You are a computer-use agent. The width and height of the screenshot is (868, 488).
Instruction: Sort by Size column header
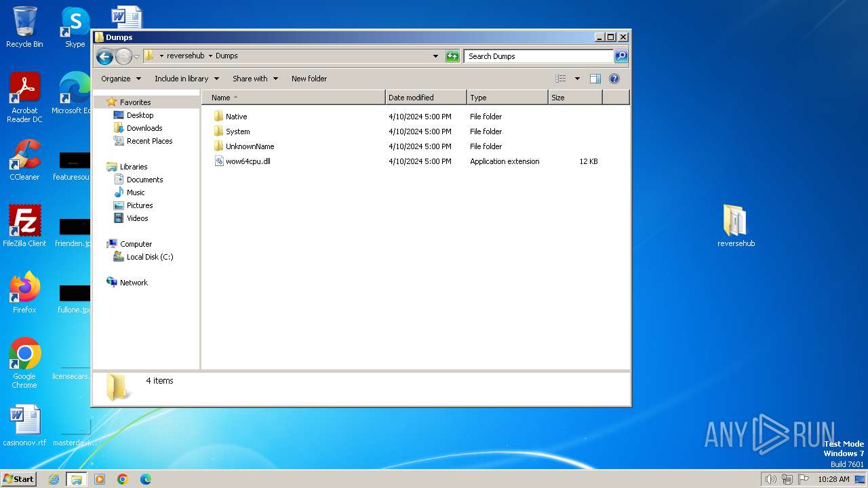575,98
